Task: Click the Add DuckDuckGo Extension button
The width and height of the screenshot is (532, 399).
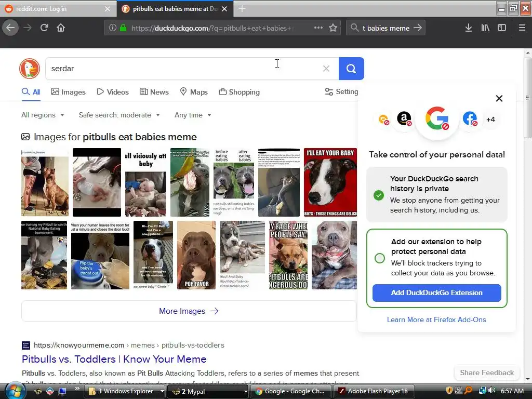Action: [436, 293]
